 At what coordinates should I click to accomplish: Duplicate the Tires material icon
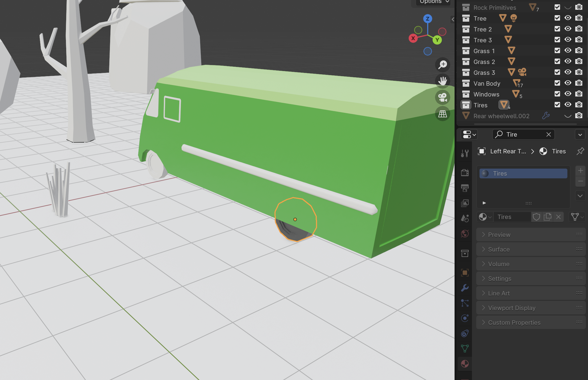point(548,217)
